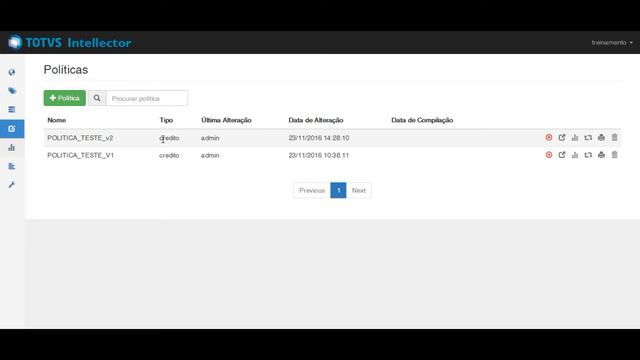Click credito cell in POLITICA_TESTE_V1 row

pos(169,155)
